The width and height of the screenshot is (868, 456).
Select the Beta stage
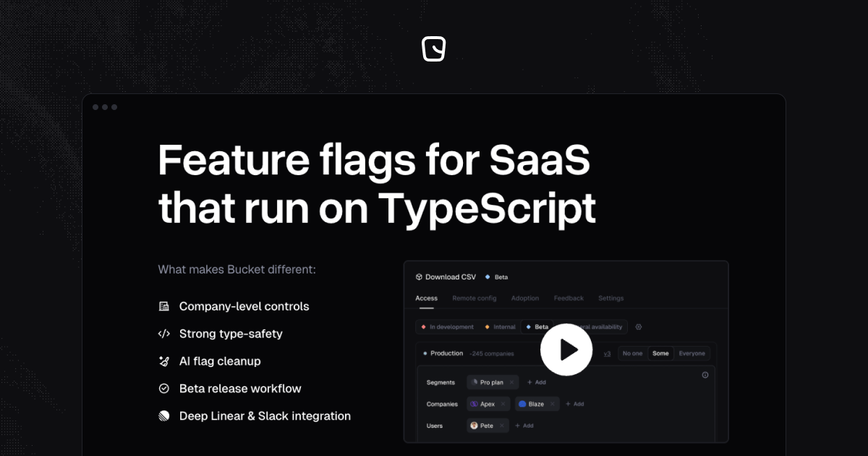(537, 327)
